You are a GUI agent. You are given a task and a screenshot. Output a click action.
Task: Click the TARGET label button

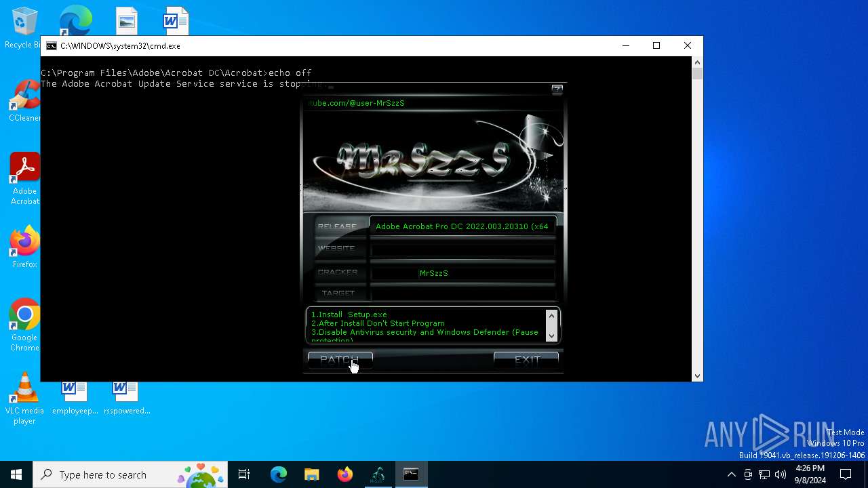[x=337, y=293]
